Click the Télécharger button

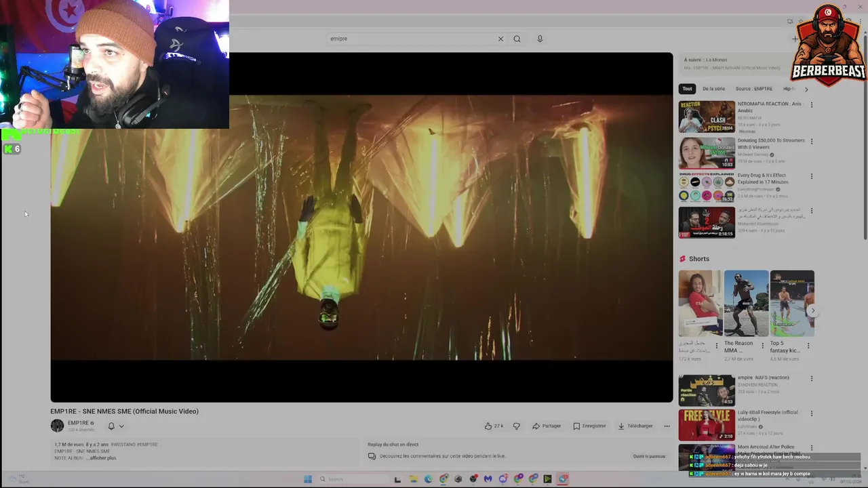pyautogui.click(x=635, y=426)
